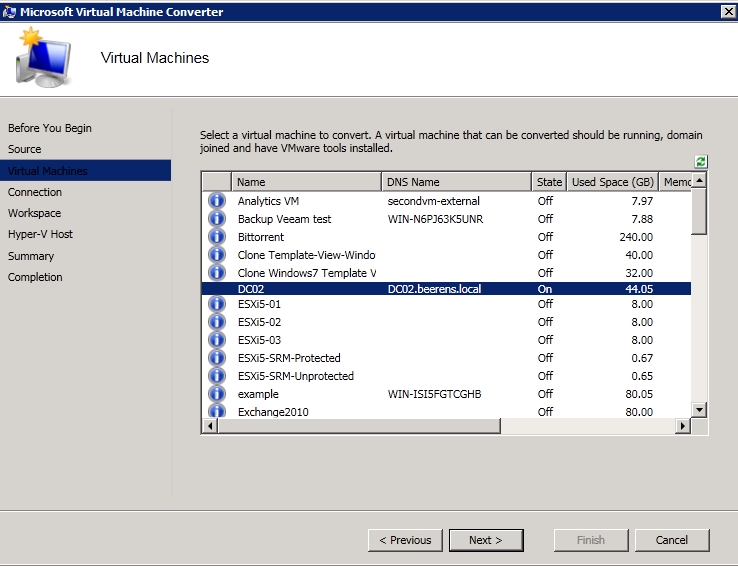This screenshot has width=738, height=567.
Task: Click info icon for ESXi5-SRM-Protected
Action: click(217, 358)
